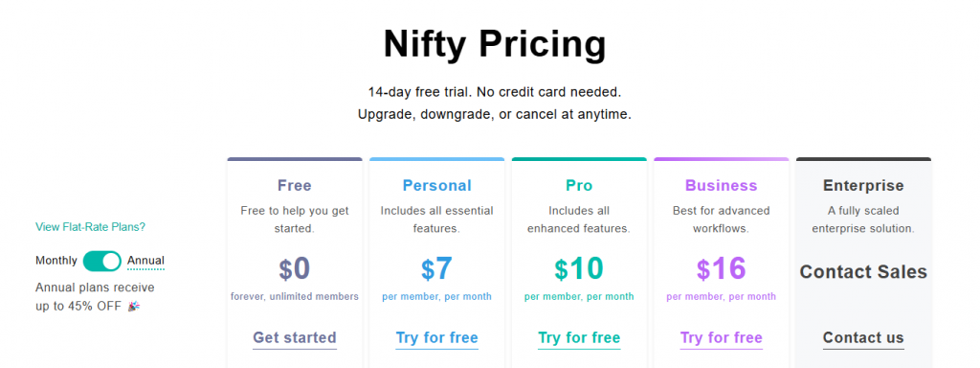Toggle the Monthly/Annual billing switch
Image resolution: width=980 pixels, height=368 pixels.
(x=101, y=261)
